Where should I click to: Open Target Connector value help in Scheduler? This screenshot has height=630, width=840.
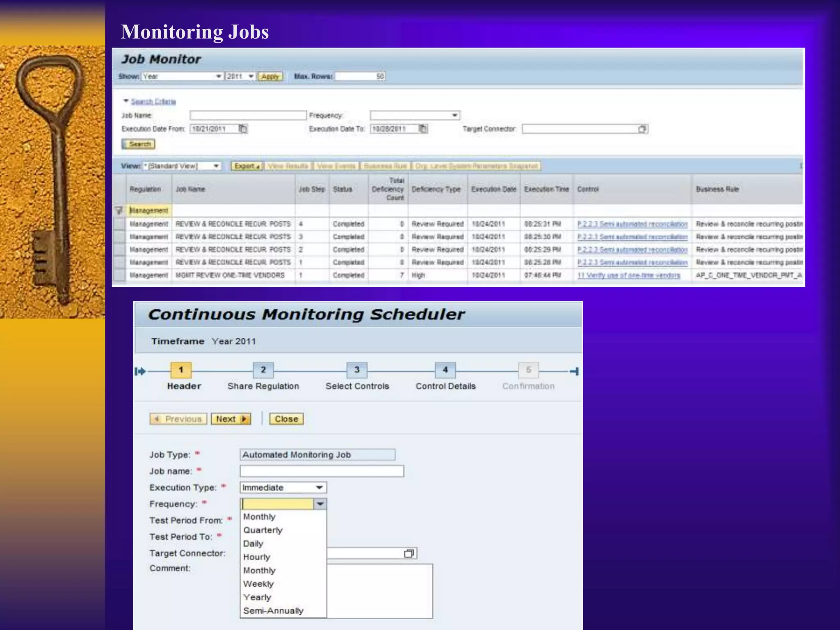coord(409,554)
